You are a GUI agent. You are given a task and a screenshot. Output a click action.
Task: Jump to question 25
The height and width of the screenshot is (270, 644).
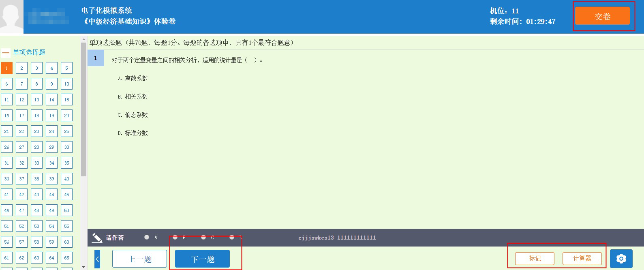coord(66,131)
